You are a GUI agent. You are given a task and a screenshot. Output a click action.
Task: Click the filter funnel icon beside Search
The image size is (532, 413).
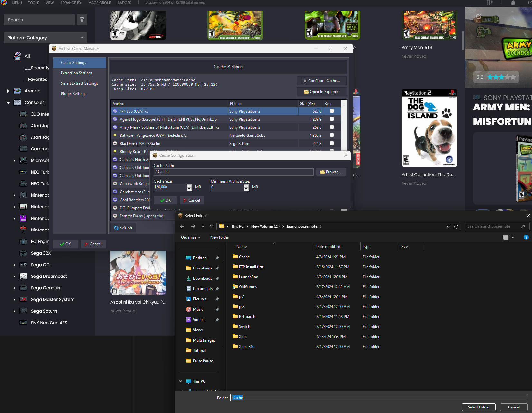[x=82, y=20]
